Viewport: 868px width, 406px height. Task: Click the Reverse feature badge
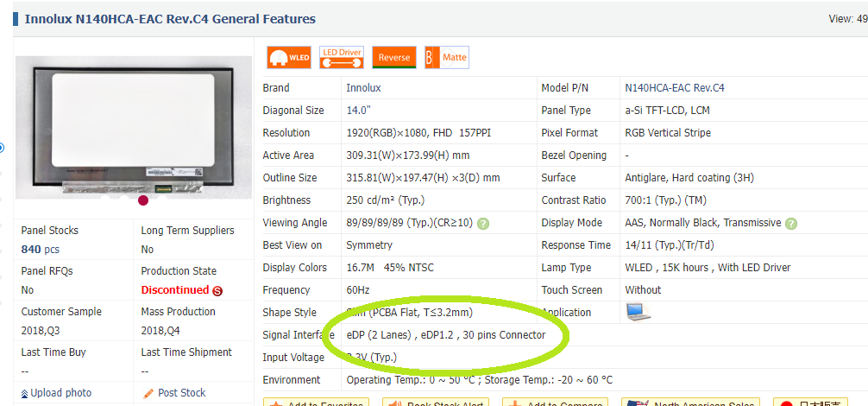pyautogui.click(x=394, y=58)
